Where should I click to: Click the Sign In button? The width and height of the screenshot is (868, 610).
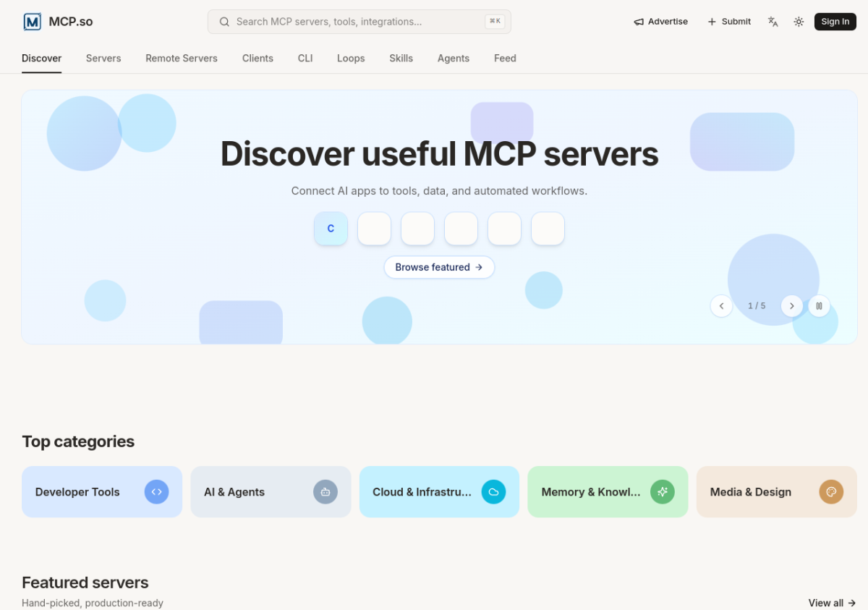(x=835, y=22)
